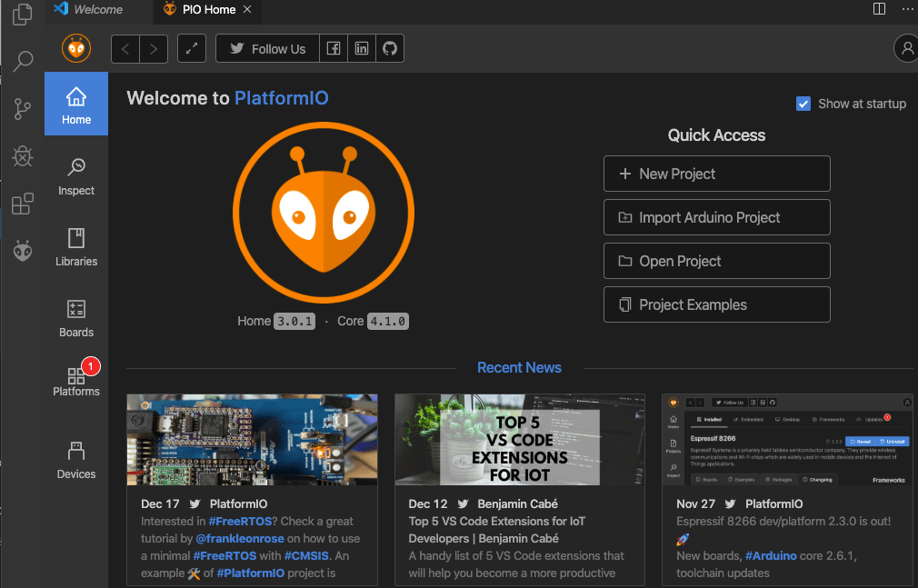Open the user account profile icon
Image resolution: width=918 pixels, height=588 pixels.
907,48
